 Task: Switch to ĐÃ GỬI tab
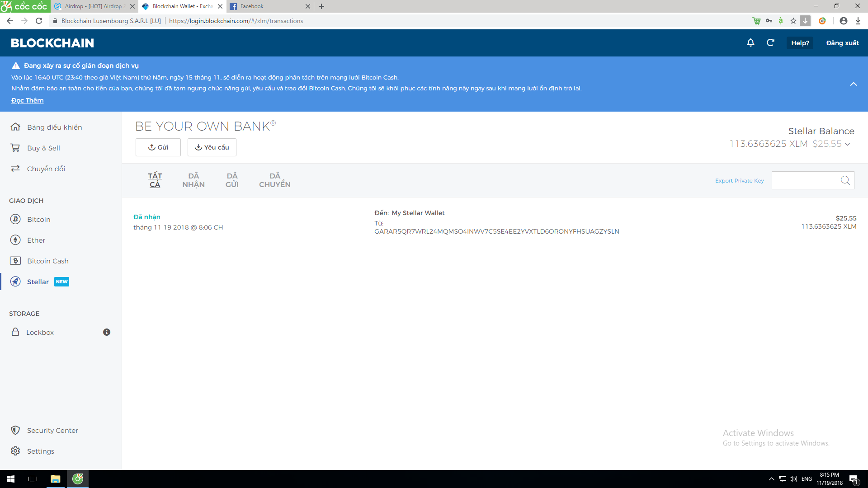pyautogui.click(x=232, y=180)
